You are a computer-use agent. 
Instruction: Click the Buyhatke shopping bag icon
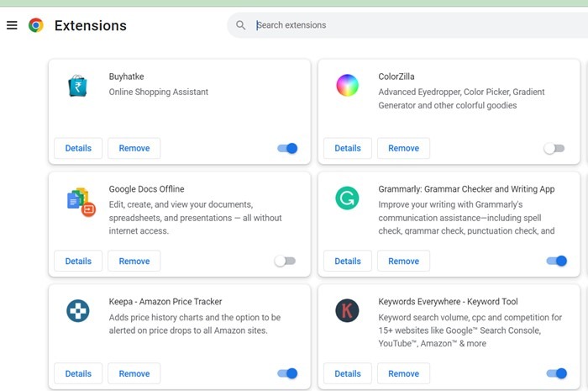[x=77, y=86]
